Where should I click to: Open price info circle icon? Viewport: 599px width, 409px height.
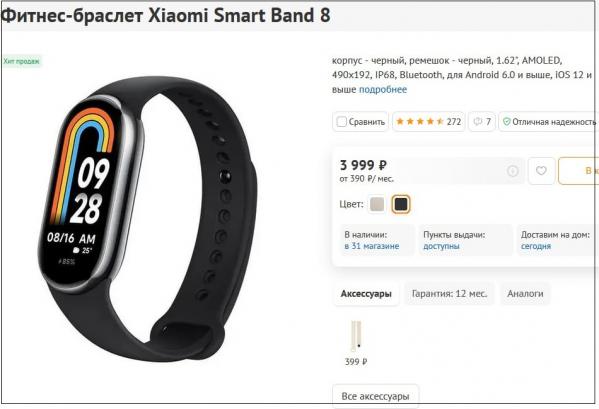pyautogui.click(x=512, y=171)
